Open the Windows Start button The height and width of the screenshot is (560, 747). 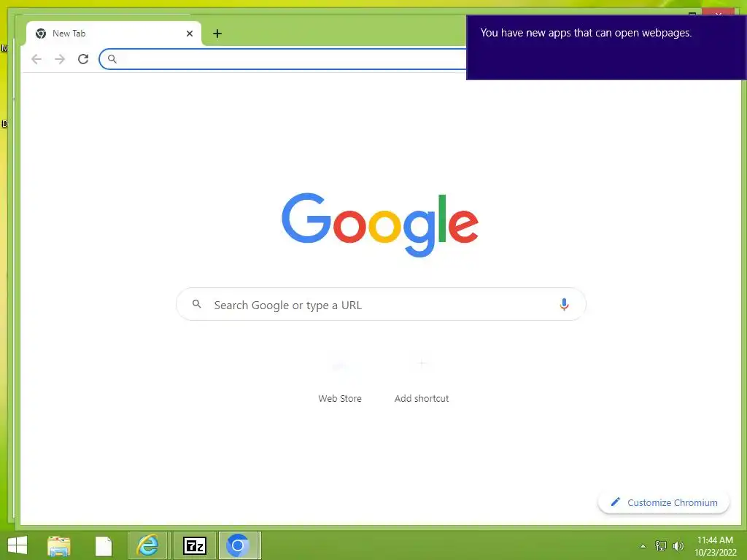click(18, 545)
